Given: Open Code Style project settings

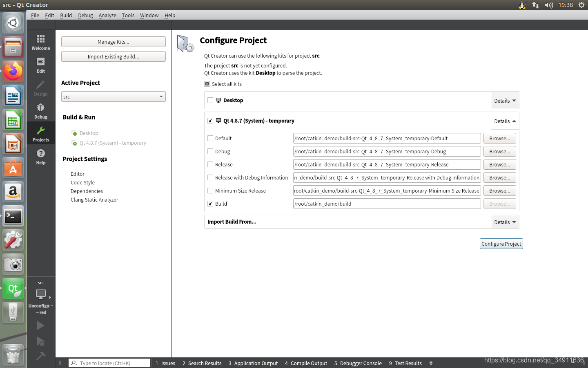Looking at the screenshot, I should pos(82,182).
